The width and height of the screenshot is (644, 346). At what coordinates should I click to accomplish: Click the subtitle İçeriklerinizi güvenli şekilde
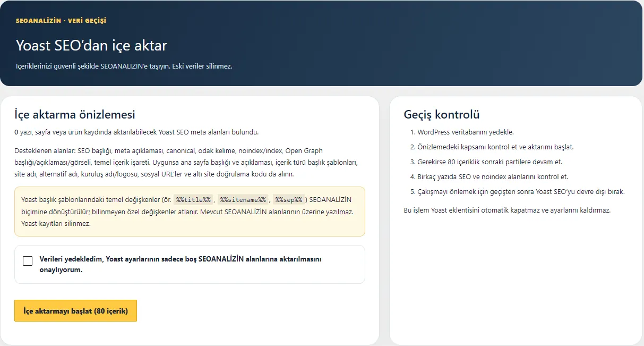(124, 66)
